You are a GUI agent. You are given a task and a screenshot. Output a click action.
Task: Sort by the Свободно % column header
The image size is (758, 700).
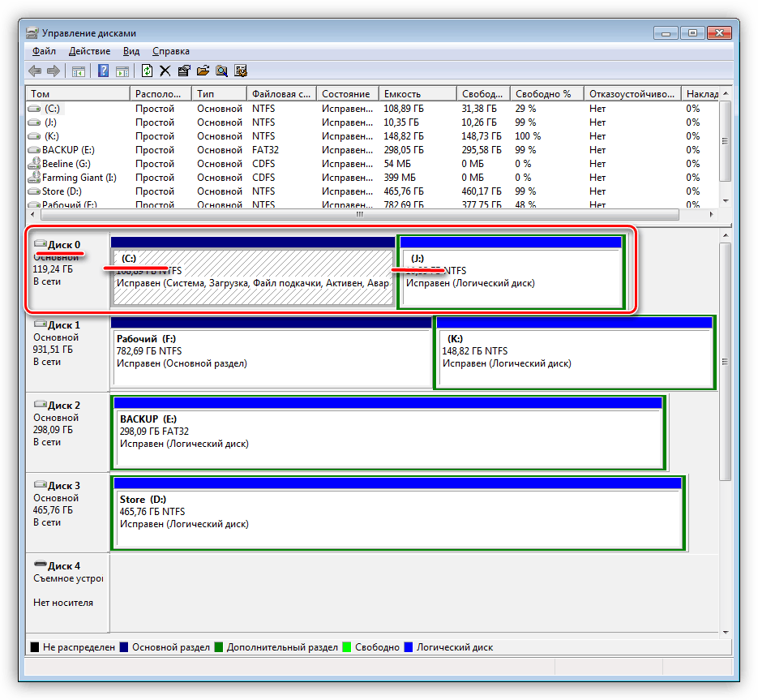546,94
